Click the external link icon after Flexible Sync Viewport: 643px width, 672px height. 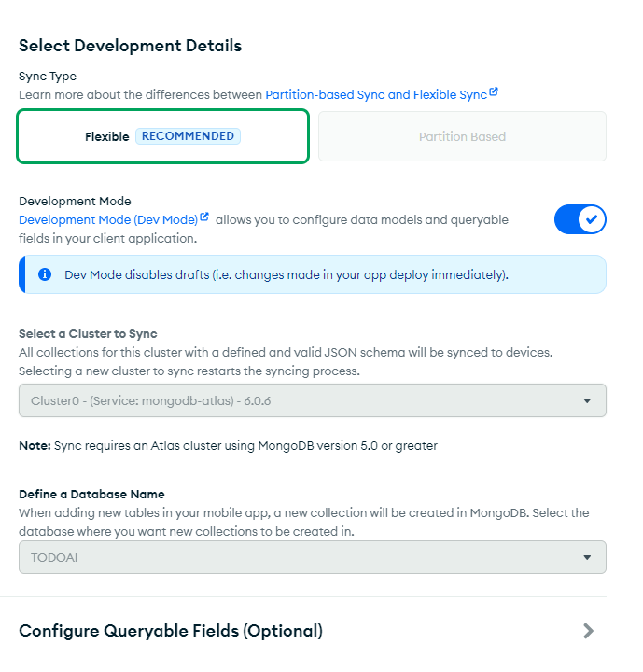[x=494, y=92]
